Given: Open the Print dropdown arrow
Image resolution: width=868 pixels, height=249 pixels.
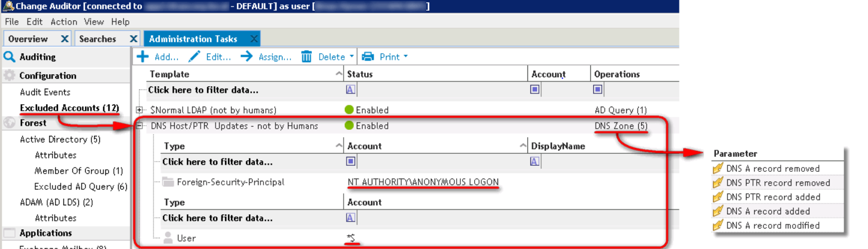Looking at the screenshot, I should [405, 57].
